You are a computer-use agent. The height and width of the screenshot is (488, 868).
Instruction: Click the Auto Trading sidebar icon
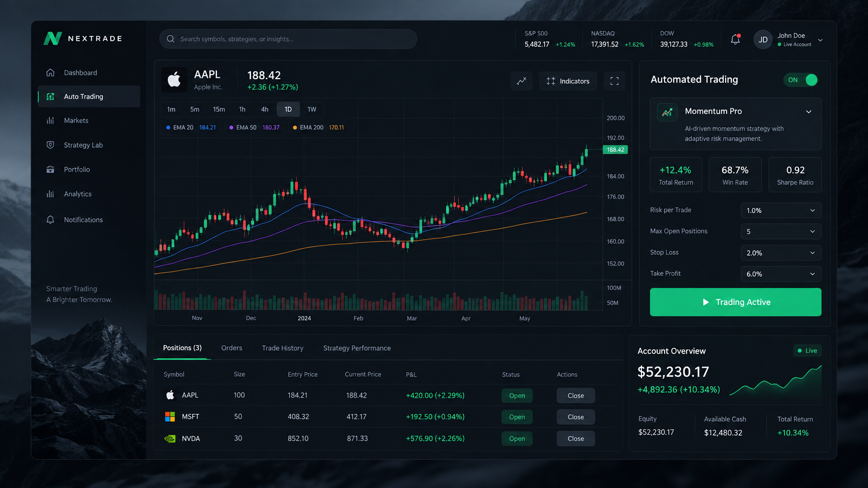click(x=50, y=97)
